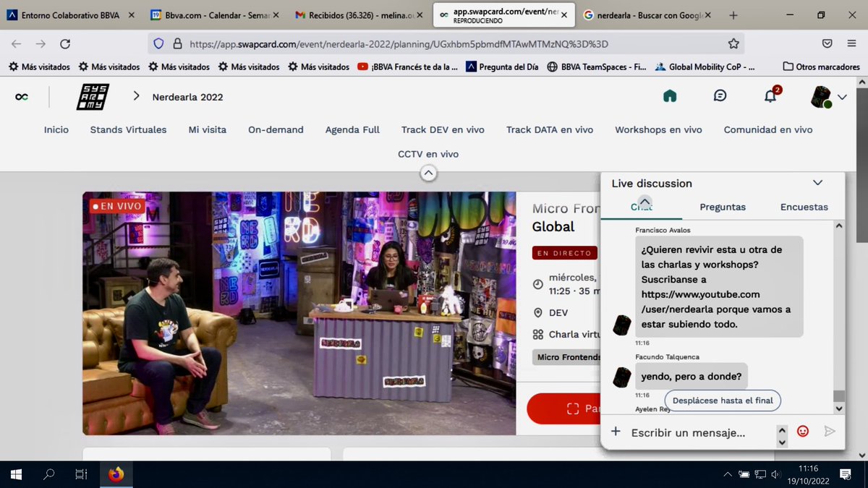
Task: Click the Micro Frontends tag
Action: pyautogui.click(x=567, y=356)
